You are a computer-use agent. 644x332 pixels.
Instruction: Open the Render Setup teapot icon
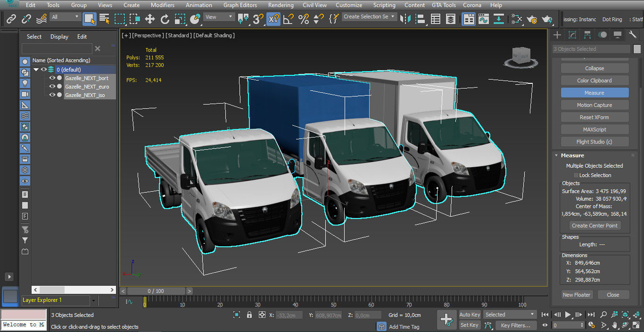point(532,19)
